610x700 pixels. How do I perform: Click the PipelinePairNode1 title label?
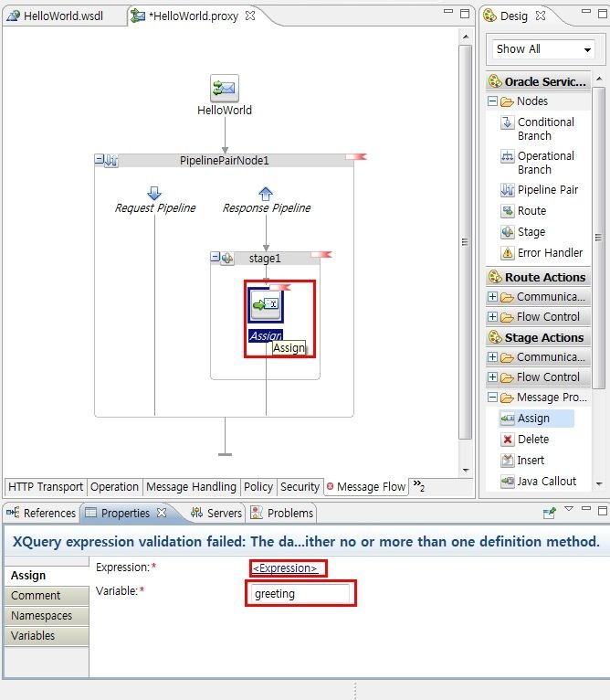click(224, 160)
